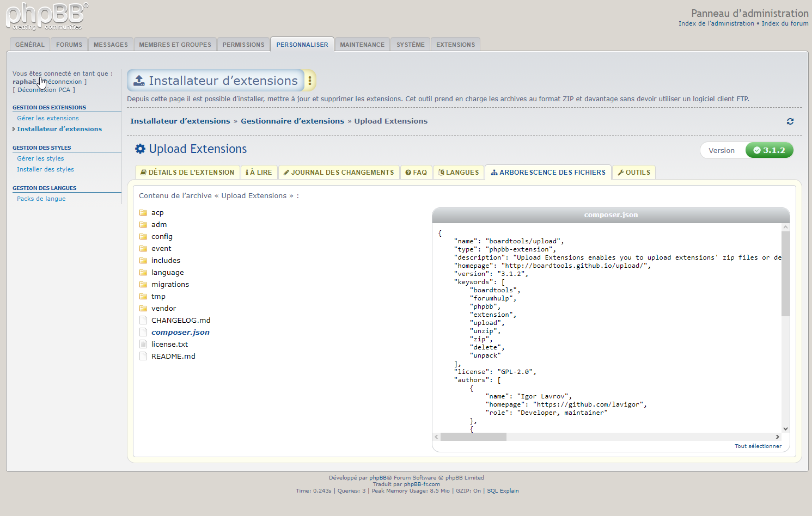Expand the language folder

(x=167, y=273)
